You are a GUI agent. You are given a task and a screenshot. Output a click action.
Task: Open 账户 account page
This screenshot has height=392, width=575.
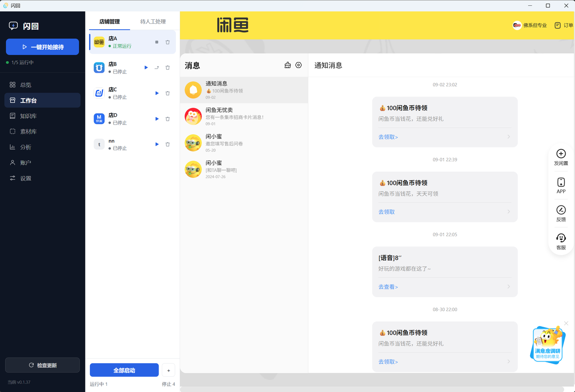click(x=42, y=163)
